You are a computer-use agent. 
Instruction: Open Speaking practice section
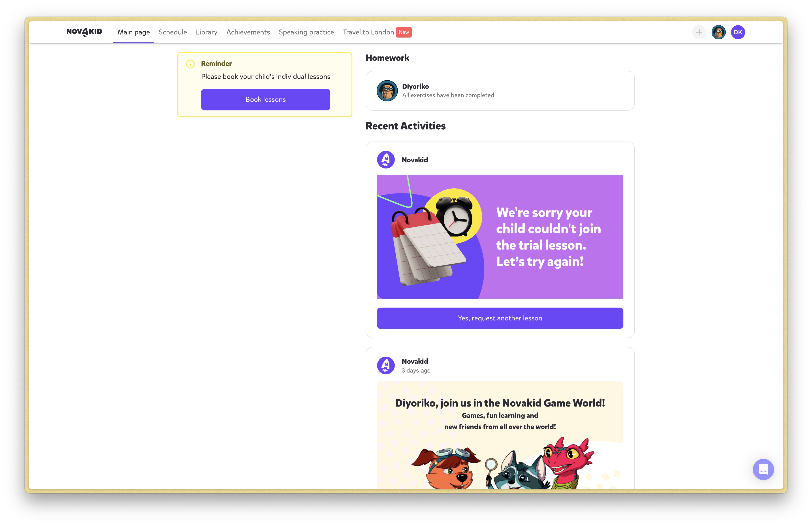(306, 32)
